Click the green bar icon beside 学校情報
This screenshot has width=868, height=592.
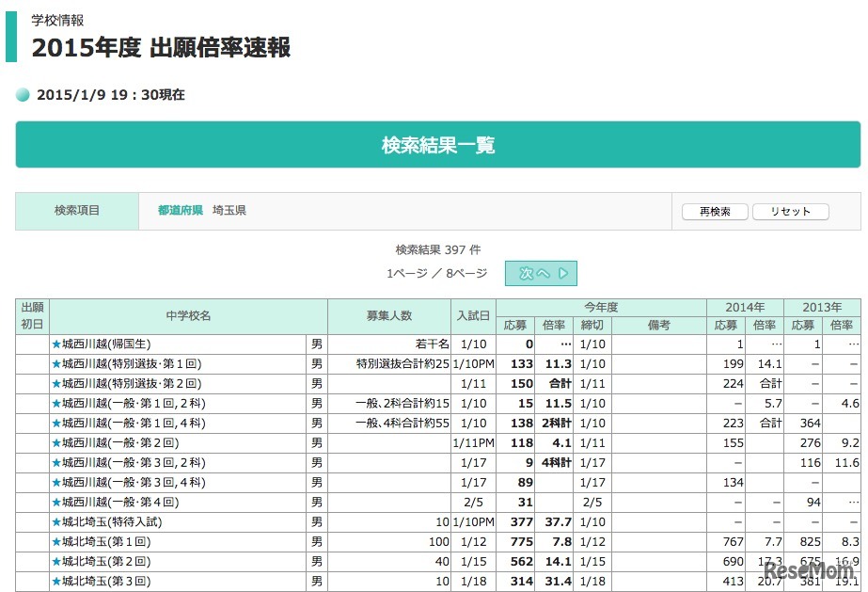(12, 38)
